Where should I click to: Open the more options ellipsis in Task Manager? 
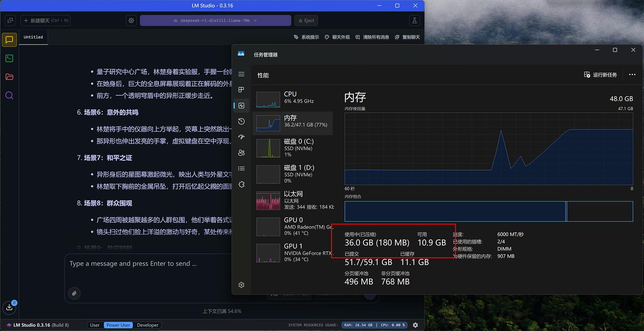pos(632,74)
